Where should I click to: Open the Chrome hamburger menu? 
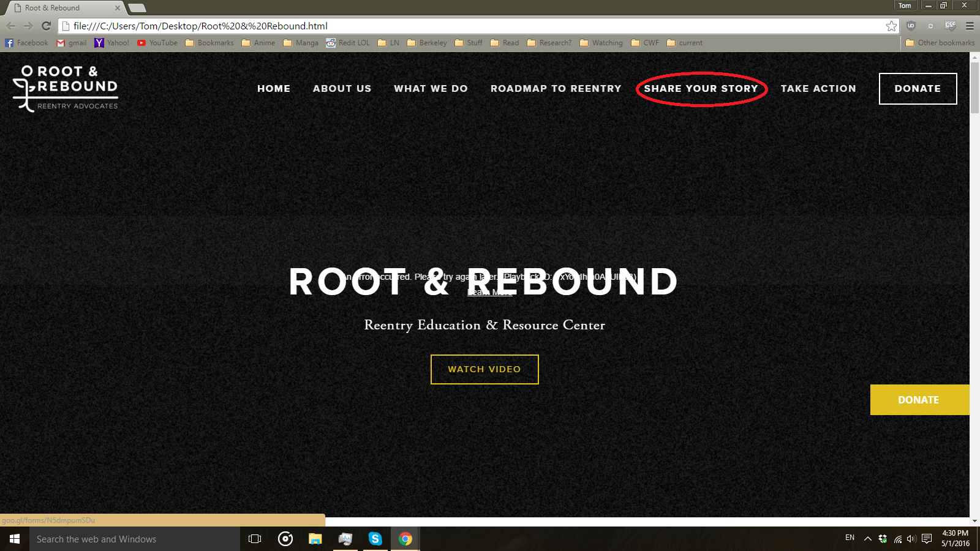click(970, 26)
